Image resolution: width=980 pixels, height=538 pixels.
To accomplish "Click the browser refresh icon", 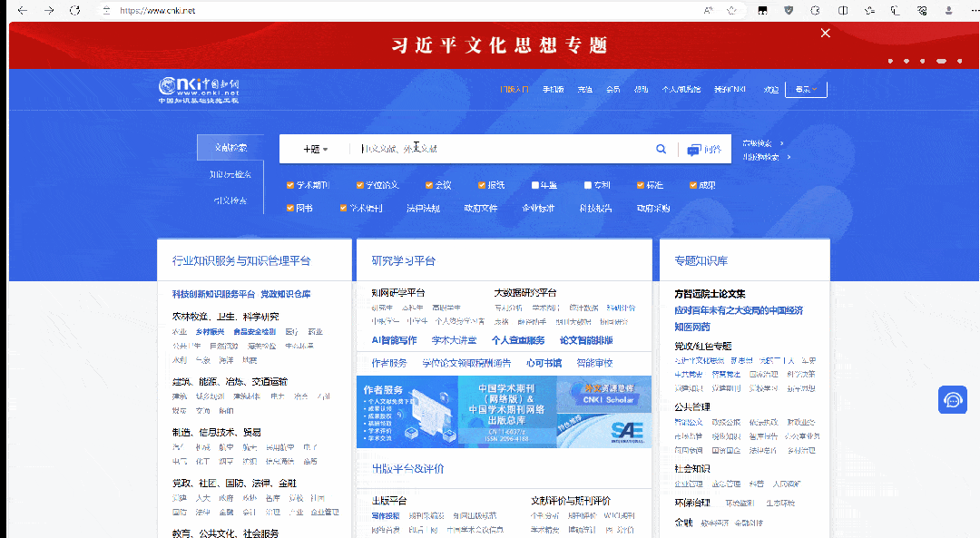I will click(75, 10).
